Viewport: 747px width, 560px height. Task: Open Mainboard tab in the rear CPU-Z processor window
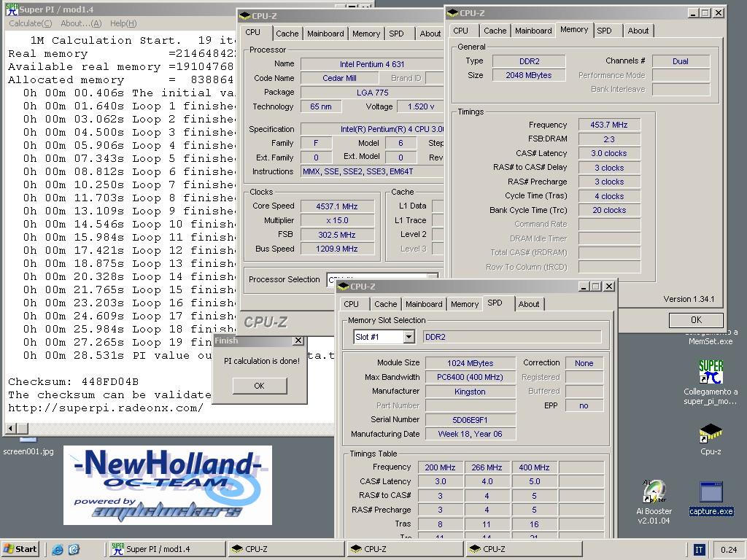click(325, 34)
